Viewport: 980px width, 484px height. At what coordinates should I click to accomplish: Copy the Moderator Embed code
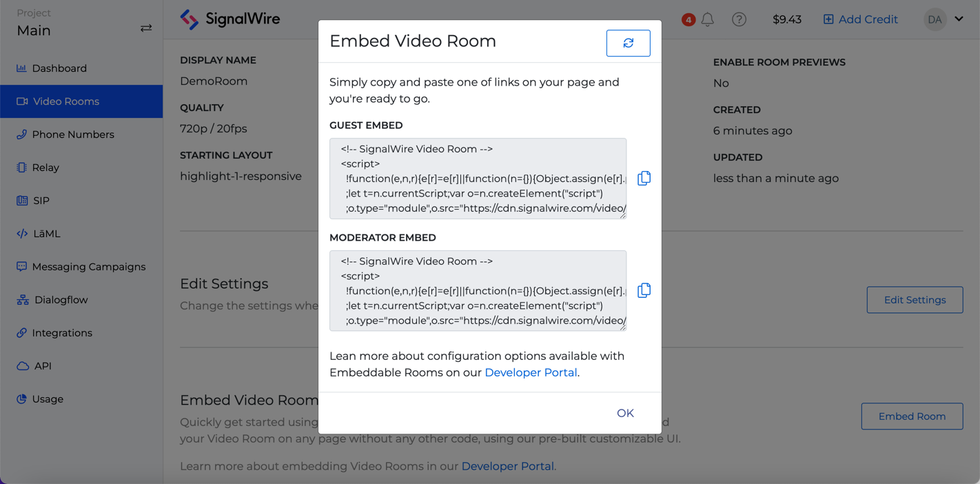pos(644,290)
